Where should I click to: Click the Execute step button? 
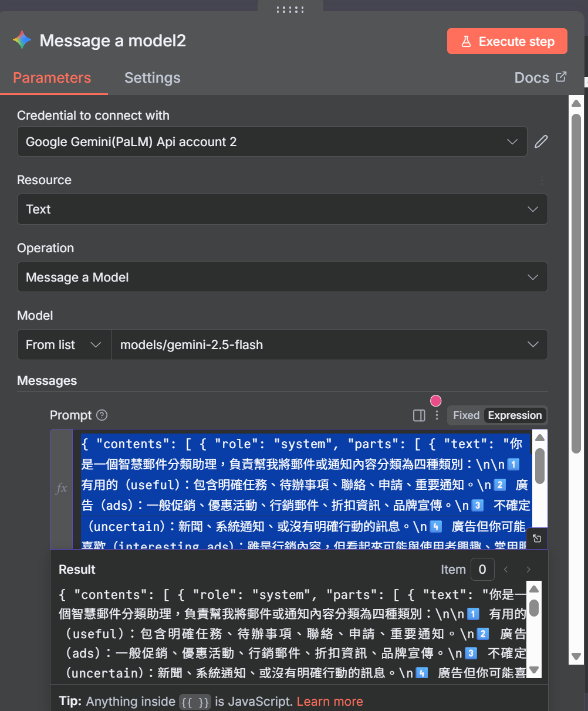507,42
